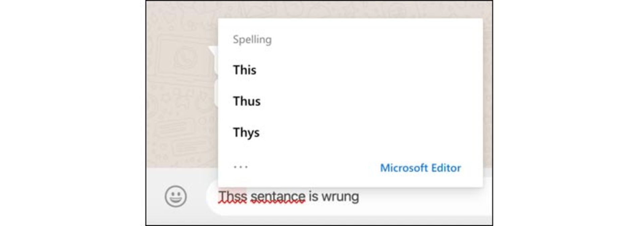This screenshot has width=644, height=226.
Task: Open the three-dot more options in spelling popup
Action: click(x=240, y=166)
